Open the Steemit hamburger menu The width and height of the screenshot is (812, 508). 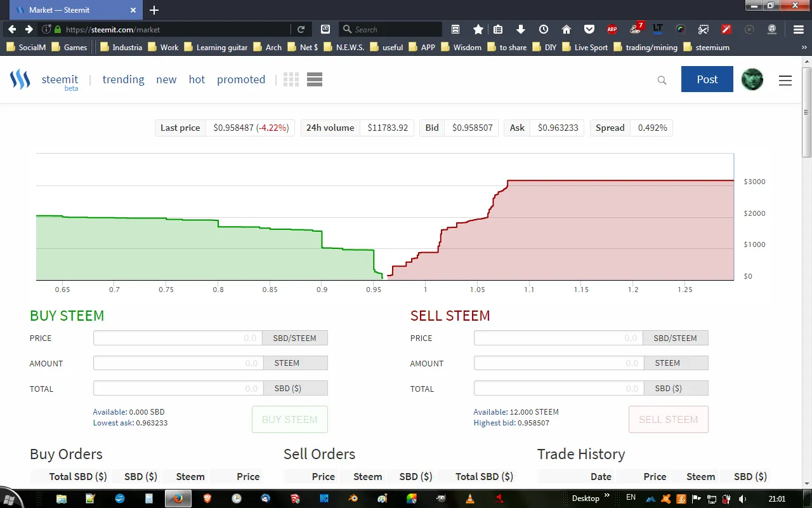pyautogui.click(x=785, y=80)
